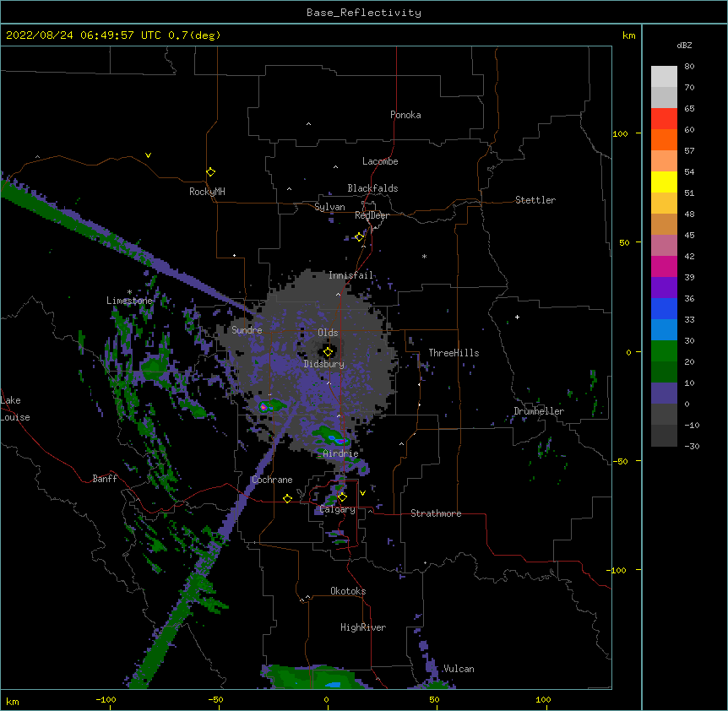
Task: Click the Sundre city label
Action: (247, 330)
